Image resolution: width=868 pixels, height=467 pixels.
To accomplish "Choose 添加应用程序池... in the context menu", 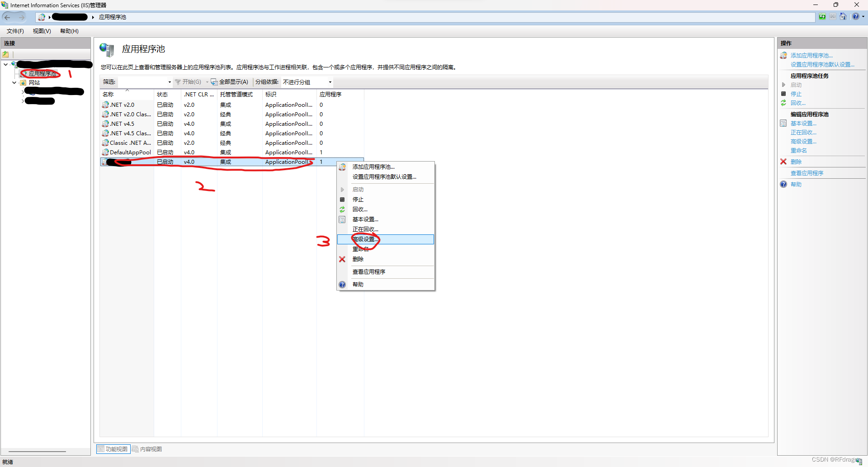I will [386, 167].
